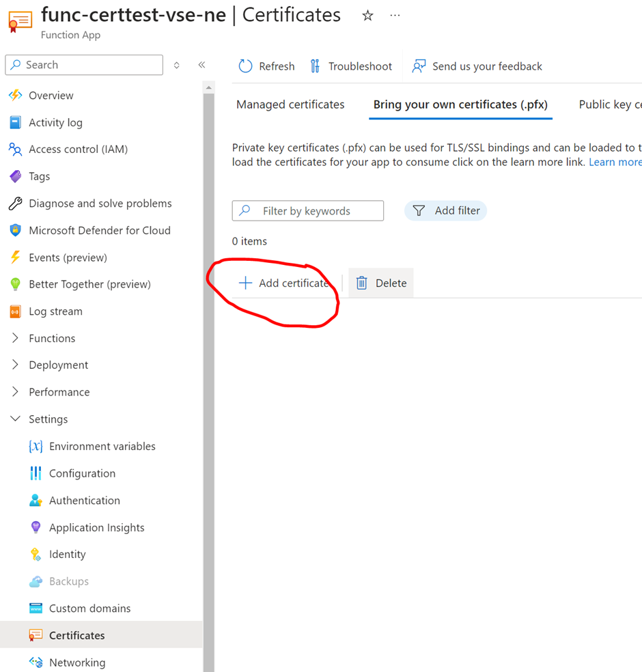Screen dimensions: 642x672
Task: Click the Overview lightning icon
Action: [x=16, y=95]
